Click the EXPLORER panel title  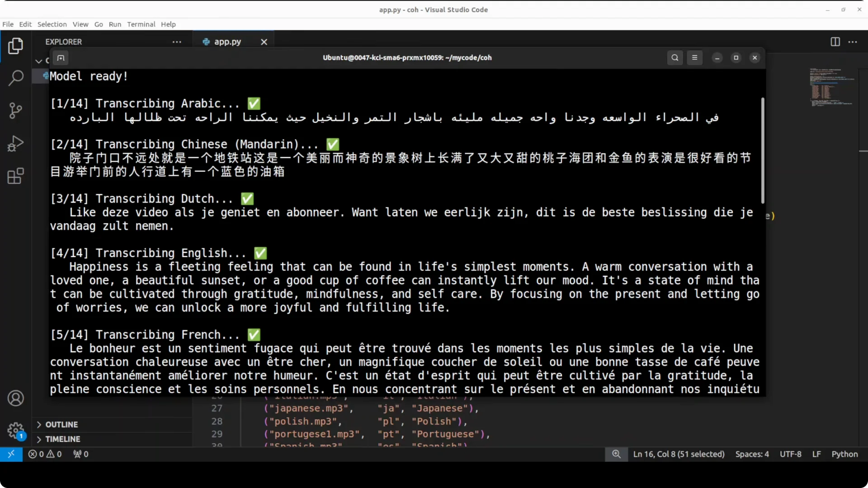[63, 42]
